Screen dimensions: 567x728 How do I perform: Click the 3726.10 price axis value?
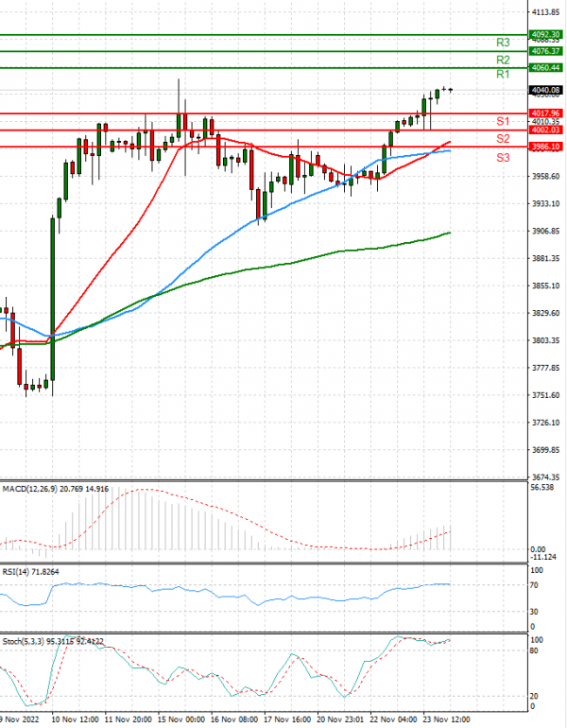tap(545, 423)
